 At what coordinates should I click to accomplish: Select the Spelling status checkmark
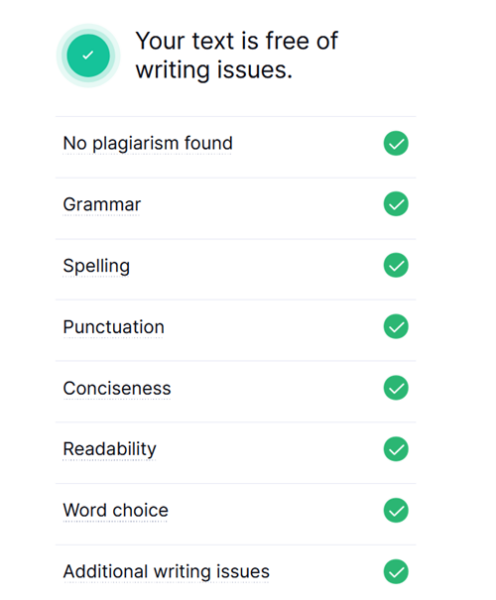pyautogui.click(x=396, y=265)
